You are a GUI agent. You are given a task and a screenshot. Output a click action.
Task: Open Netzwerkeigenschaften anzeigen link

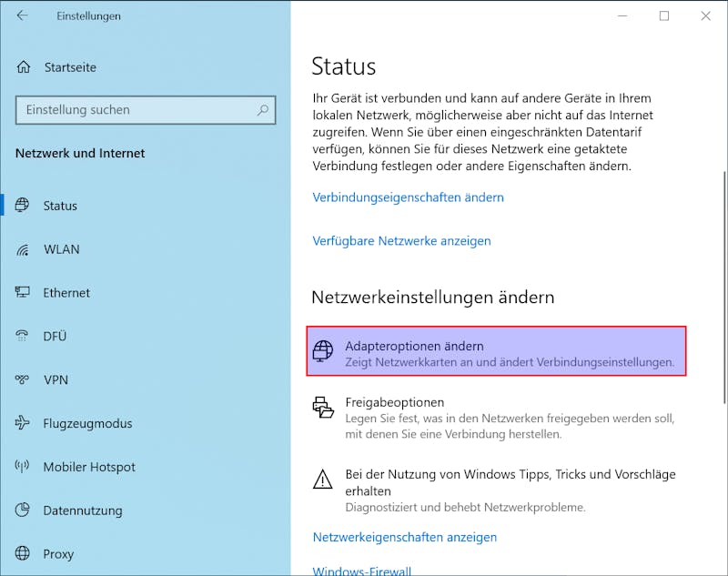(405, 537)
